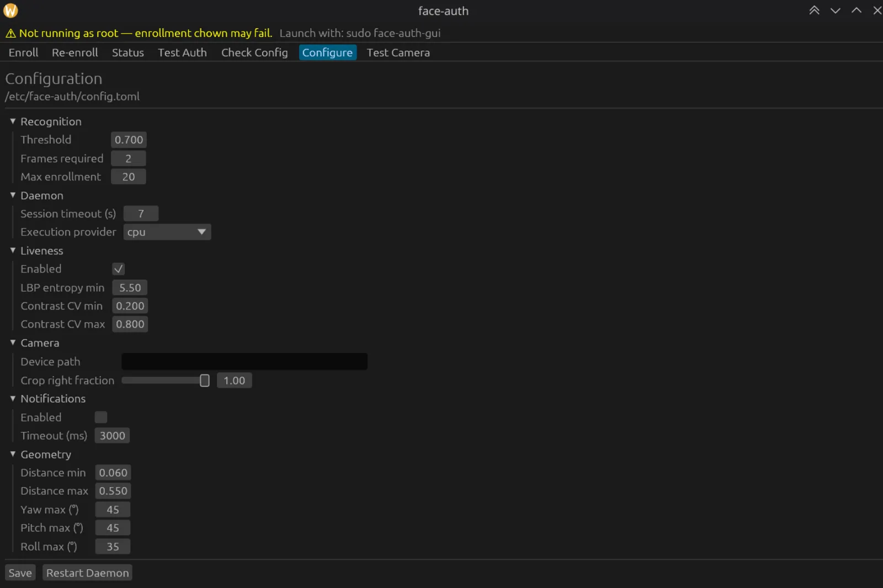Select the Configure tab

pos(327,52)
